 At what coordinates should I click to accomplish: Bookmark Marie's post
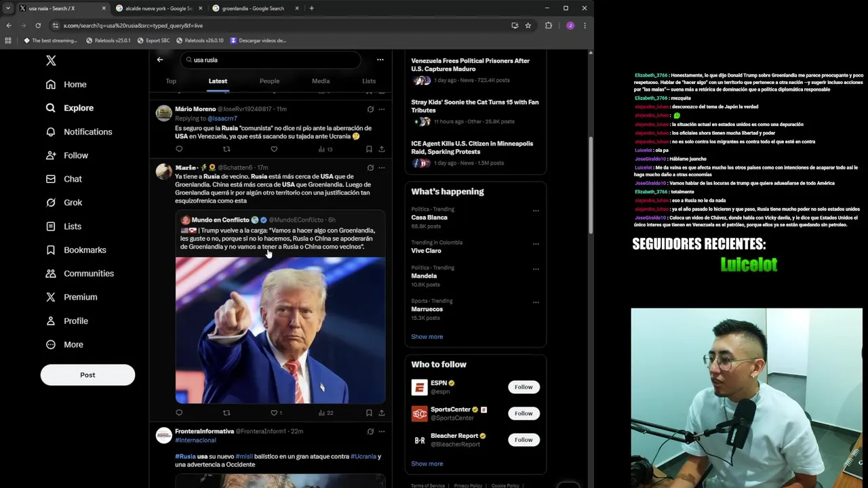coord(369,413)
